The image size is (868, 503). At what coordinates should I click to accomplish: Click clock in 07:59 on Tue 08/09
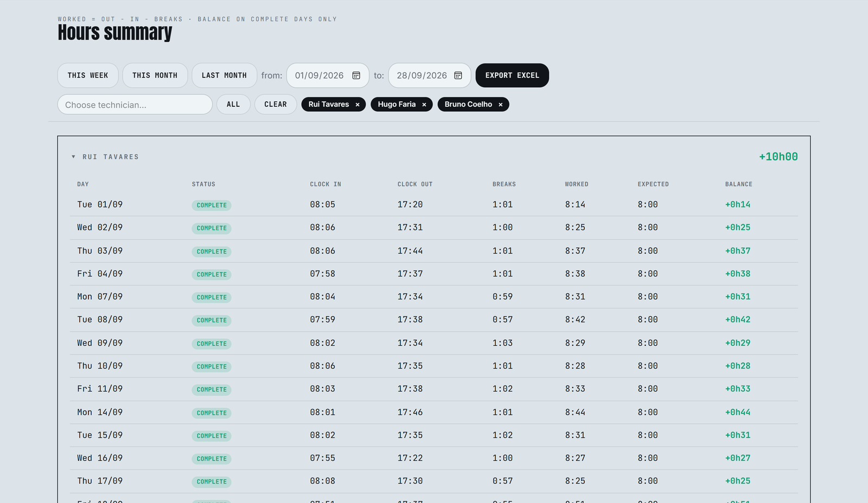(323, 320)
